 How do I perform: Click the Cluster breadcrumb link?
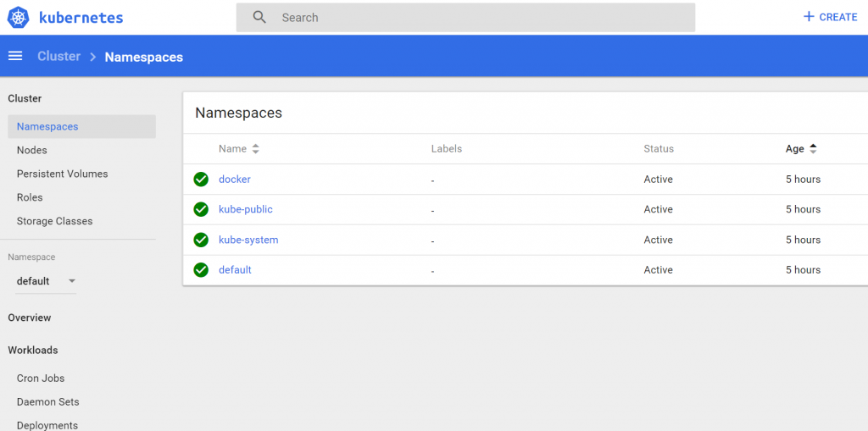click(59, 57)
